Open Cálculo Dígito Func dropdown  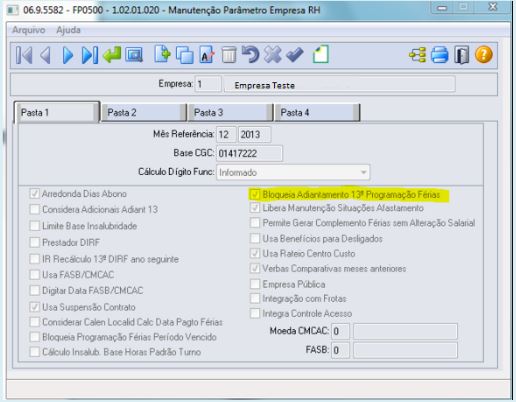[293, 172]
